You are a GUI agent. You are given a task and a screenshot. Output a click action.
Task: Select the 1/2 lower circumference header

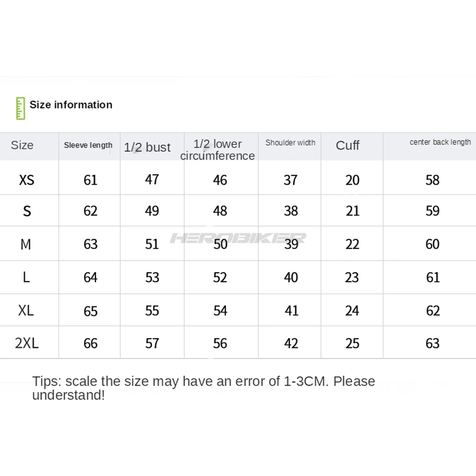click(218, 149)
